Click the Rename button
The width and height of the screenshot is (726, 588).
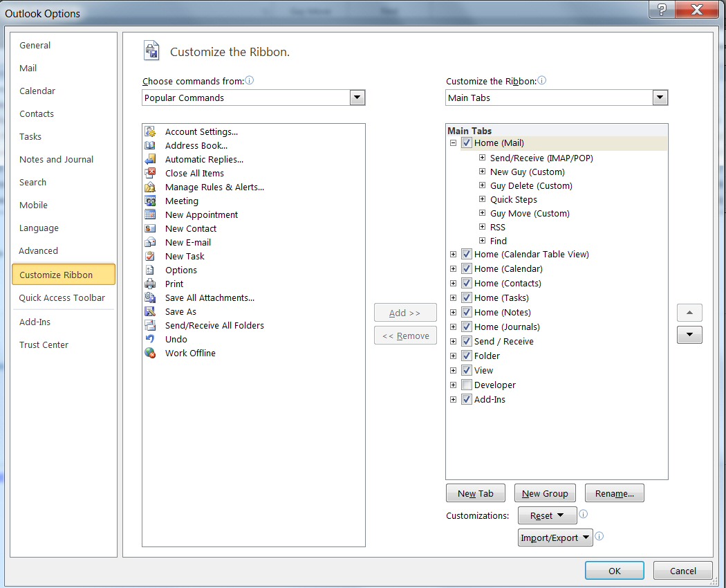[x=614, y=493]
